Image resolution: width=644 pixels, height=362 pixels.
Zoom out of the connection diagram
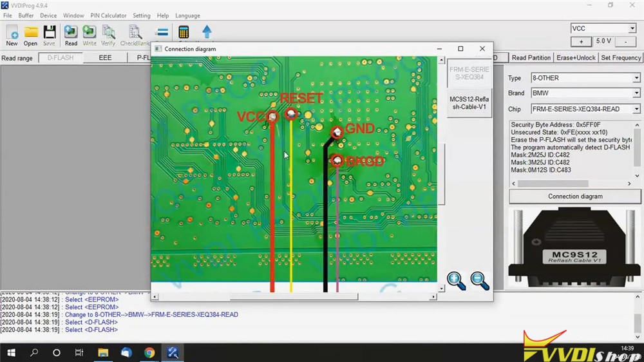(x=479, y=281)
